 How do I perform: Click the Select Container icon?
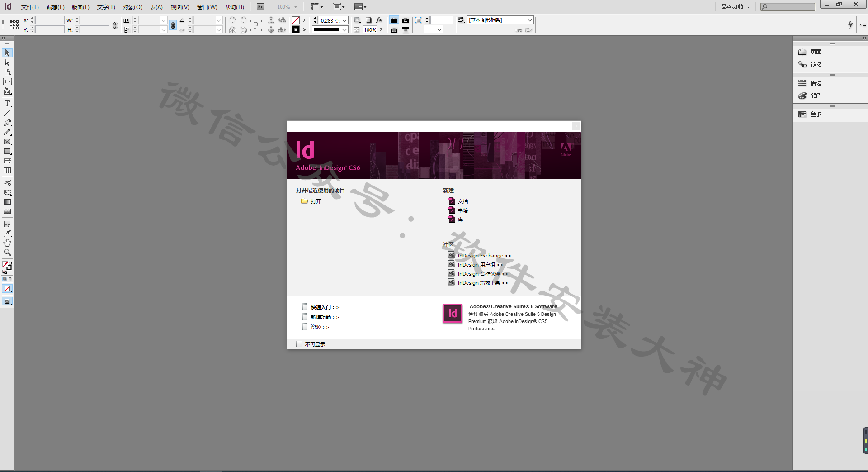point(271,20)
